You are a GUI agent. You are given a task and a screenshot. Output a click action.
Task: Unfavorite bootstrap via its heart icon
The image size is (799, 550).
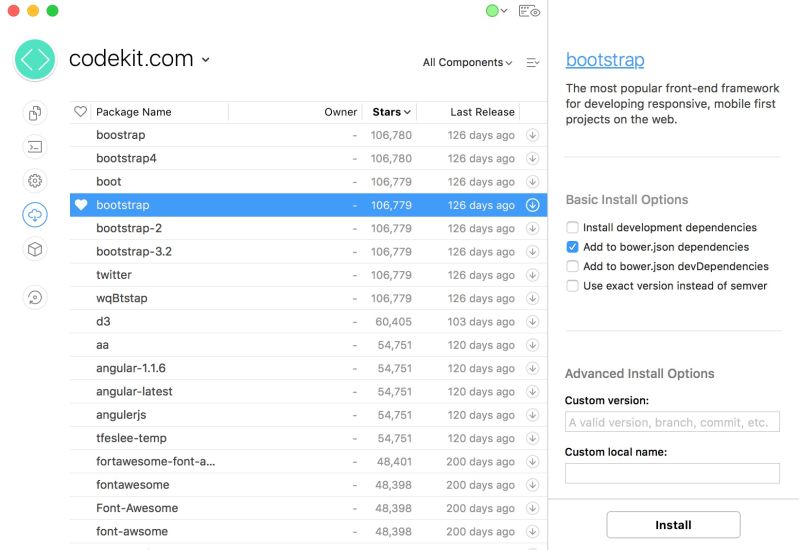point(81,205)
